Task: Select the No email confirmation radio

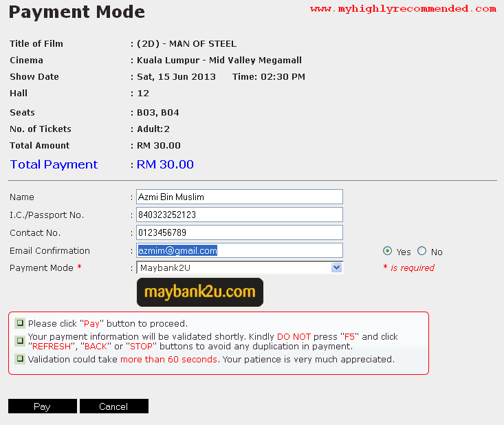Action: (x=421, y=251)
